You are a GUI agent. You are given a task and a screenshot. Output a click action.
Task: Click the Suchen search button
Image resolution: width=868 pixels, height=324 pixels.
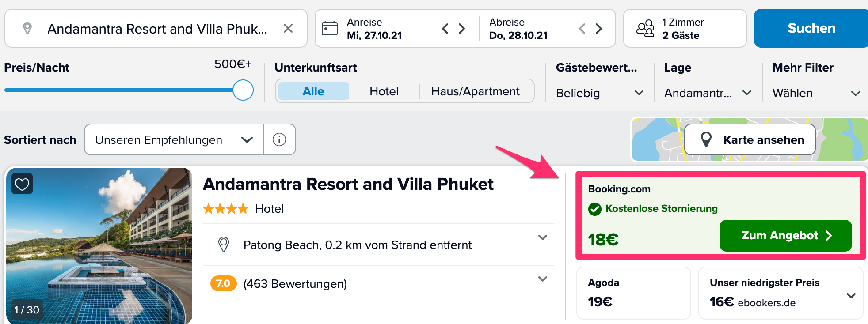811,28
